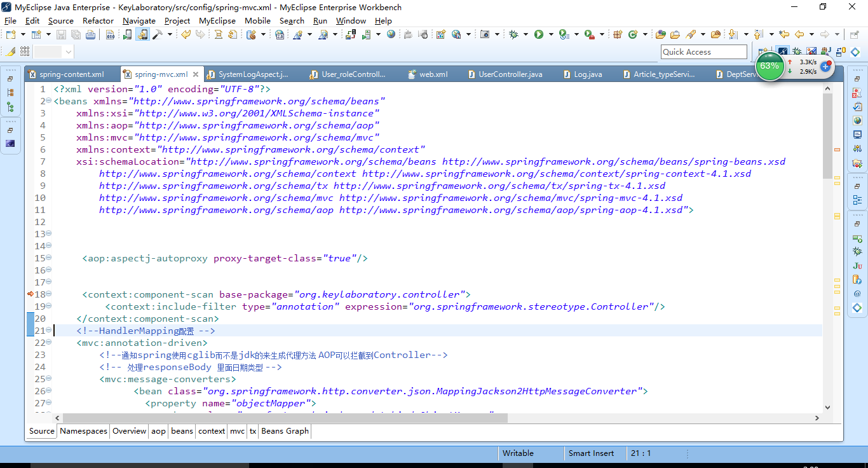Click the hammer build tool icon

[x=157, y=34]
